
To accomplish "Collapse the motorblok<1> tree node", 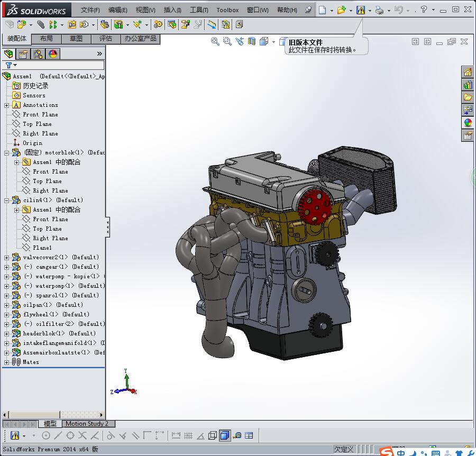I will [7, 153].
